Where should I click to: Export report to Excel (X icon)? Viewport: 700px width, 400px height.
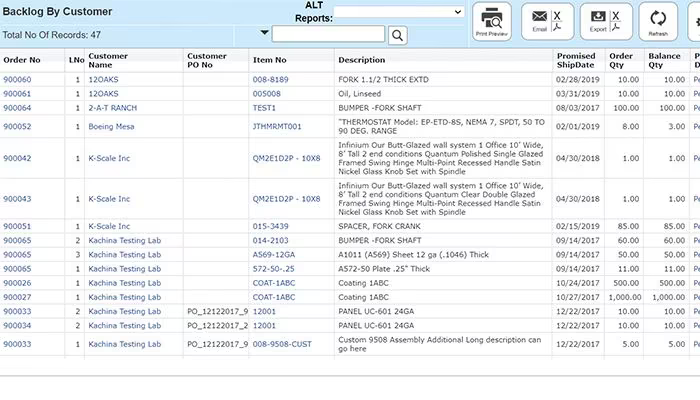tap(616, 16)
